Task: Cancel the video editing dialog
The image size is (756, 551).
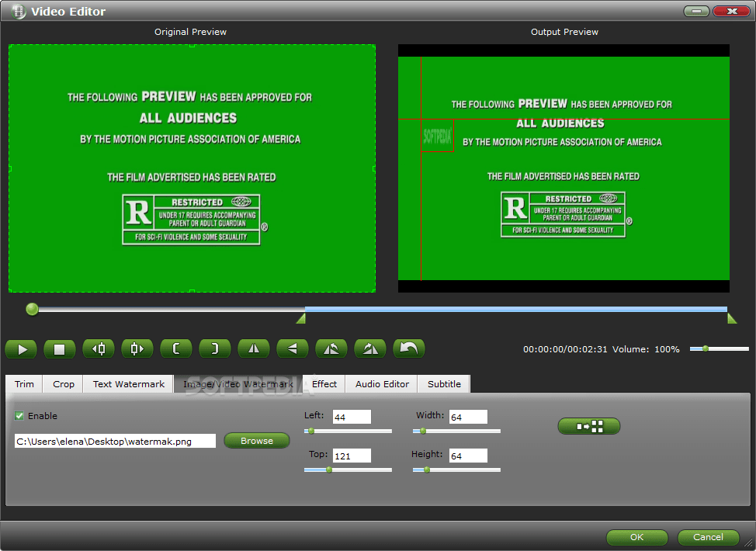Action: [x=709, y=537]
